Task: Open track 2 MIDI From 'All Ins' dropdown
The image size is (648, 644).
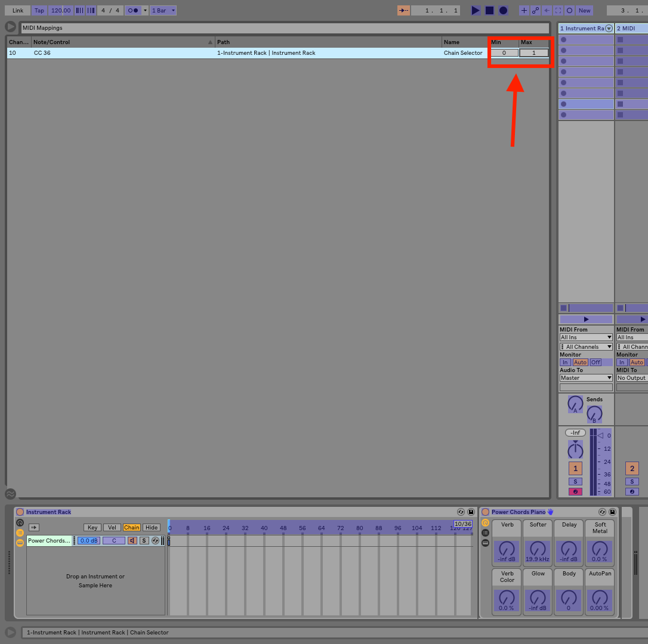Action: 632,337
